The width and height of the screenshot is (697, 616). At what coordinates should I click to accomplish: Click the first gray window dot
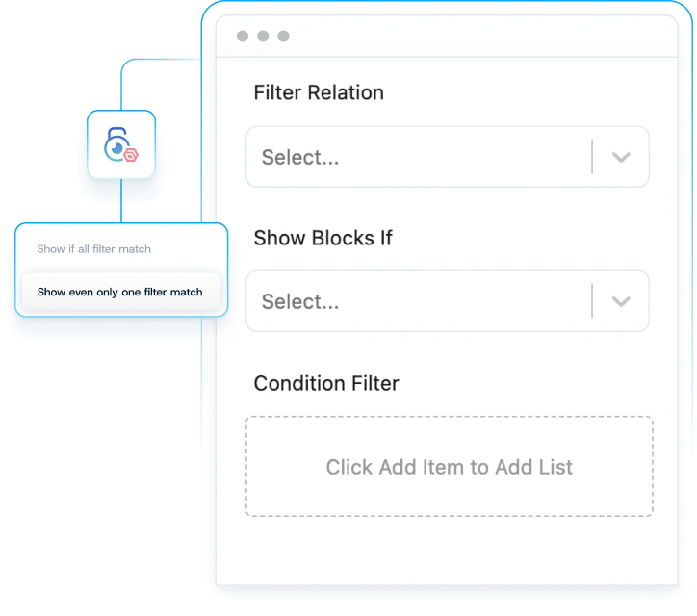pos(242,37)
